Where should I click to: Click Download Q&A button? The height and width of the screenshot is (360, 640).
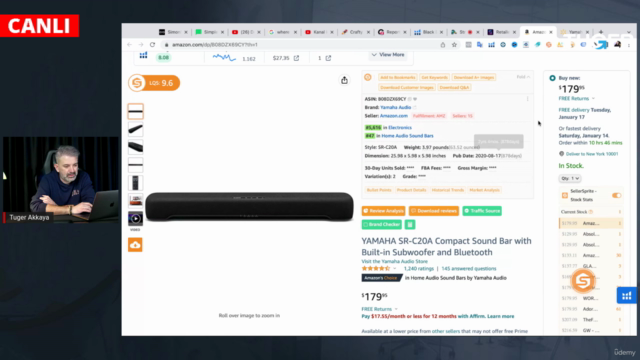tap(454, 87)
